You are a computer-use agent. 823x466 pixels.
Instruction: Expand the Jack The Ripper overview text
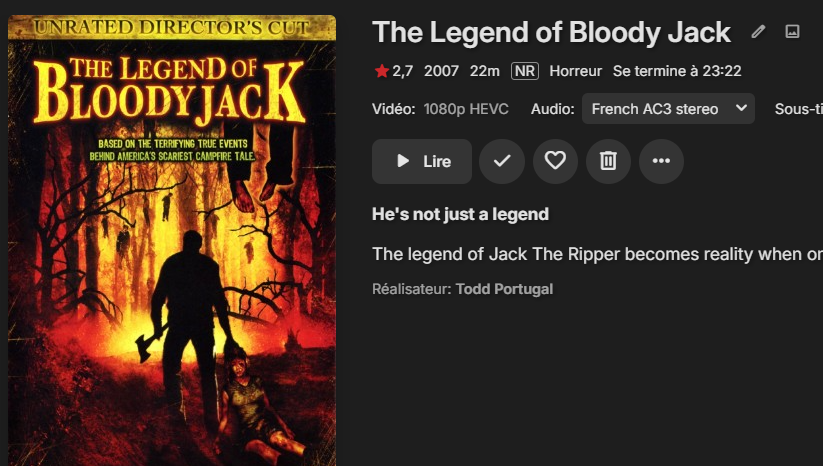pyautogui.click(x=597, y=254)
